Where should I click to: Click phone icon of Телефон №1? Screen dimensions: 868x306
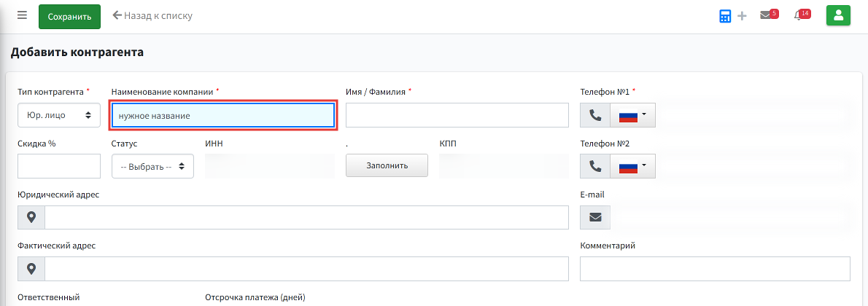tap(595, 115)
